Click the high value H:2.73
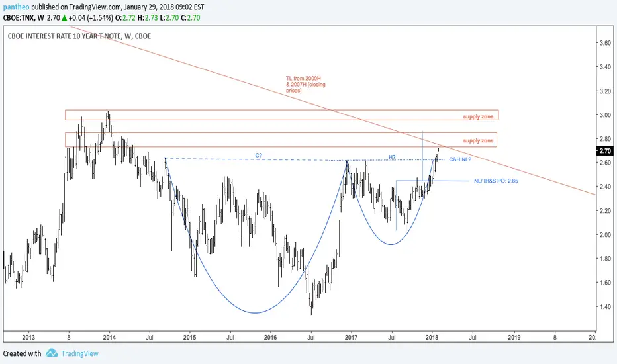The width and height of the screenshot is (617, 364). pyautogui.click(x=148, y=18)
